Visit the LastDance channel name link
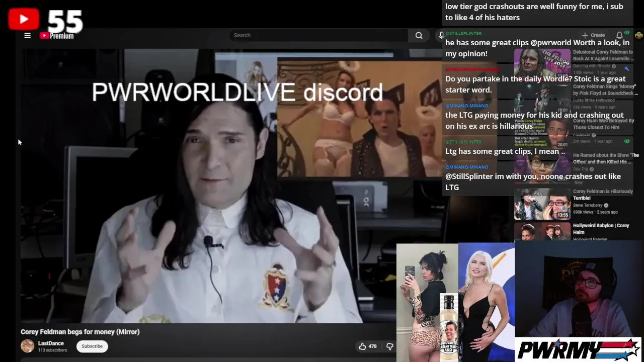The height and width of the screenshot is (362, 644). [x=51, y=343]
